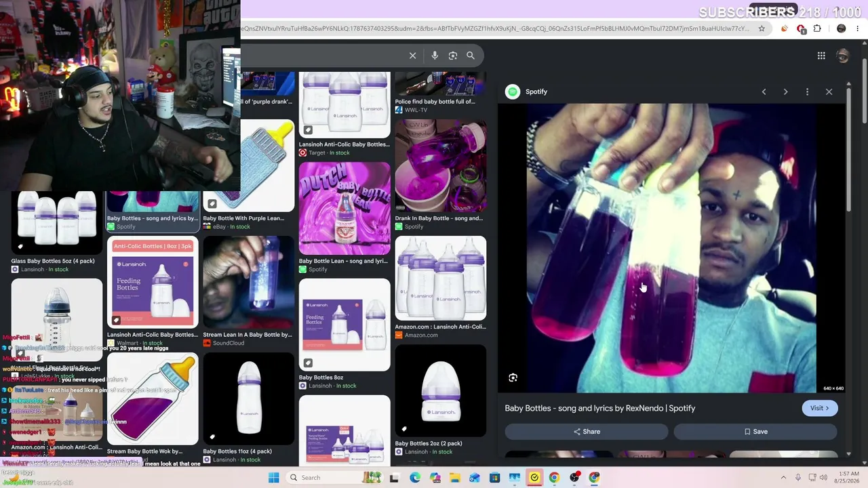Click the Chrome address bar URL
Screen dimensions: 868x488
(496, 28)
